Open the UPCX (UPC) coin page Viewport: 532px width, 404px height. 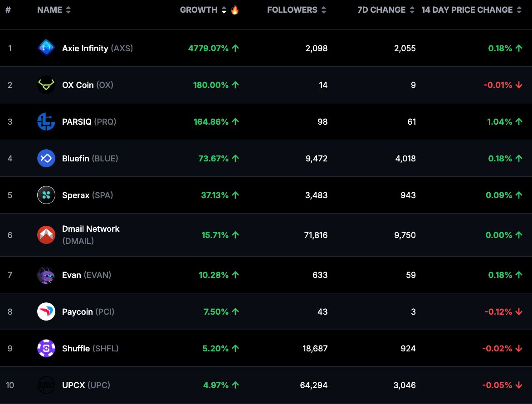[x=86, y=385]
